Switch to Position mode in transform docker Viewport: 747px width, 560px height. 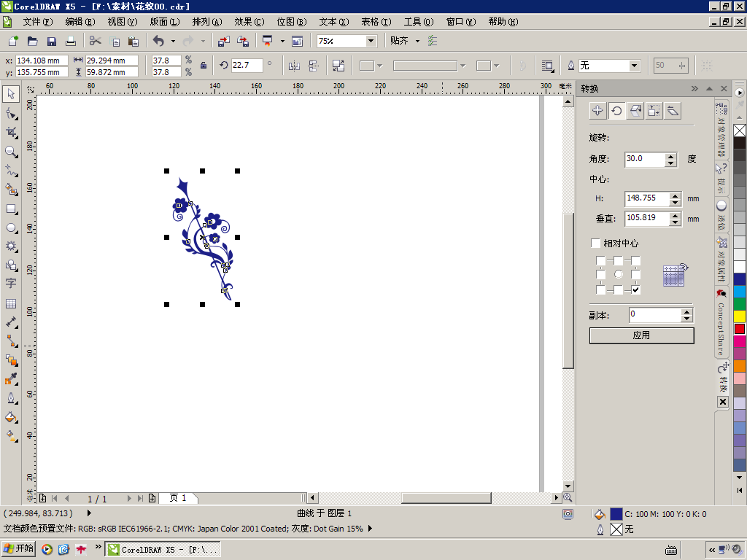pos(597,111)
